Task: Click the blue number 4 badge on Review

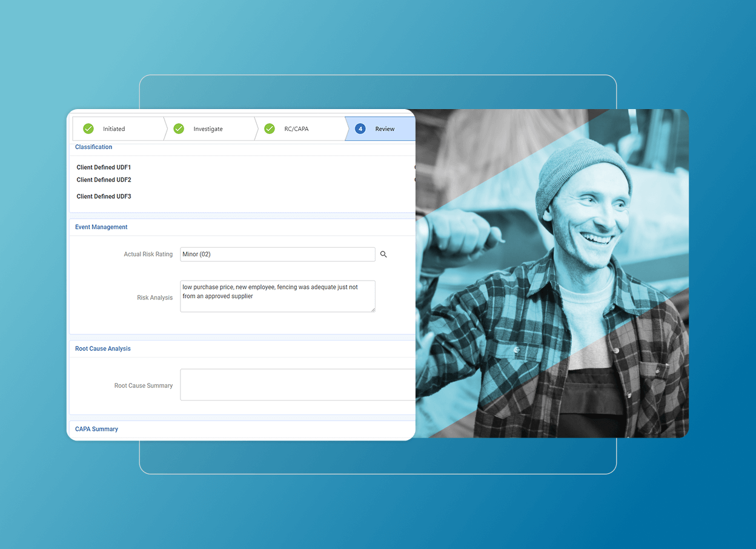Action: pos(360,128)
